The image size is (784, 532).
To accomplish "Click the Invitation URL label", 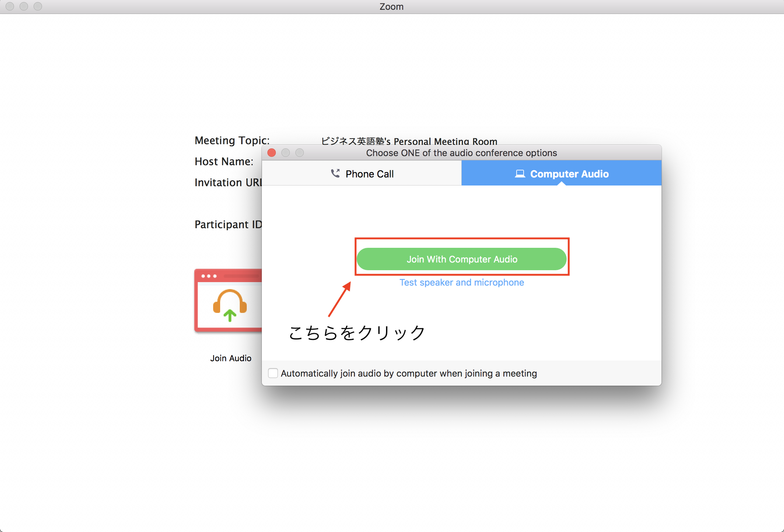I will pos(228,182).
